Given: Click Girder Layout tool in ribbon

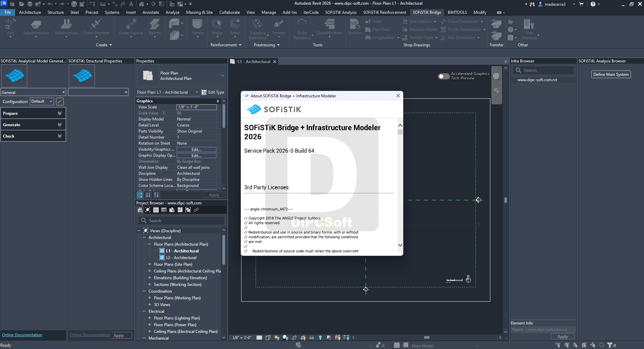Looking at the screenshot, I should pyautogui.click(x=131, y=28).
